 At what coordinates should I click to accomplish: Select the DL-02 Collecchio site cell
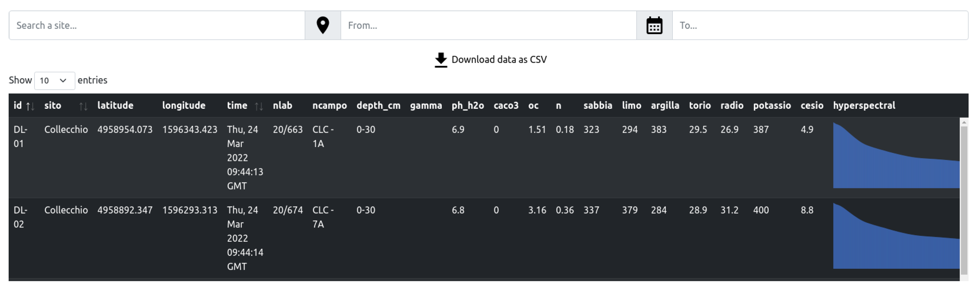tap(66, 210)
